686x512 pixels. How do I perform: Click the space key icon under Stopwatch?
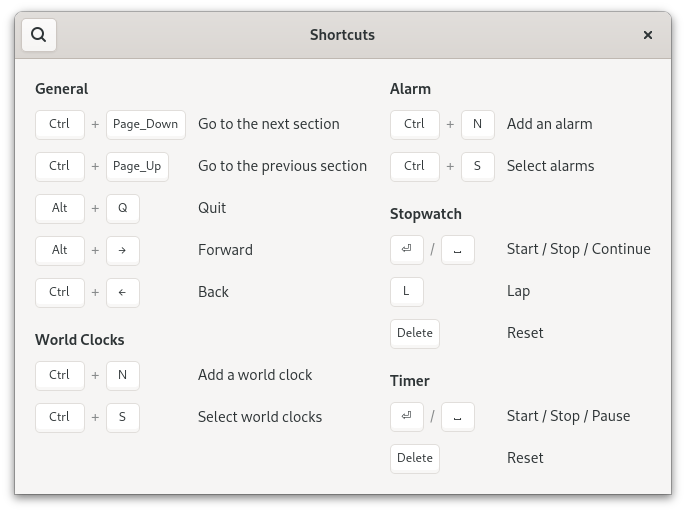tap(458, 249)
